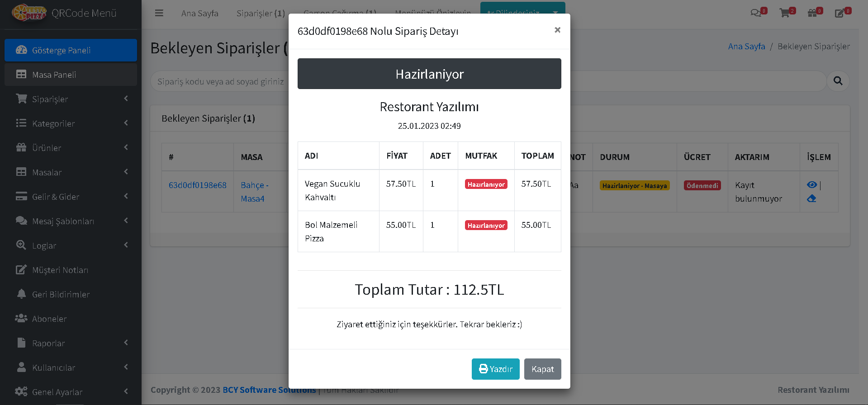Open order link 63d0df0198e68
The image size is (868, 405).
pyautogui.click(x=197, y=185)
